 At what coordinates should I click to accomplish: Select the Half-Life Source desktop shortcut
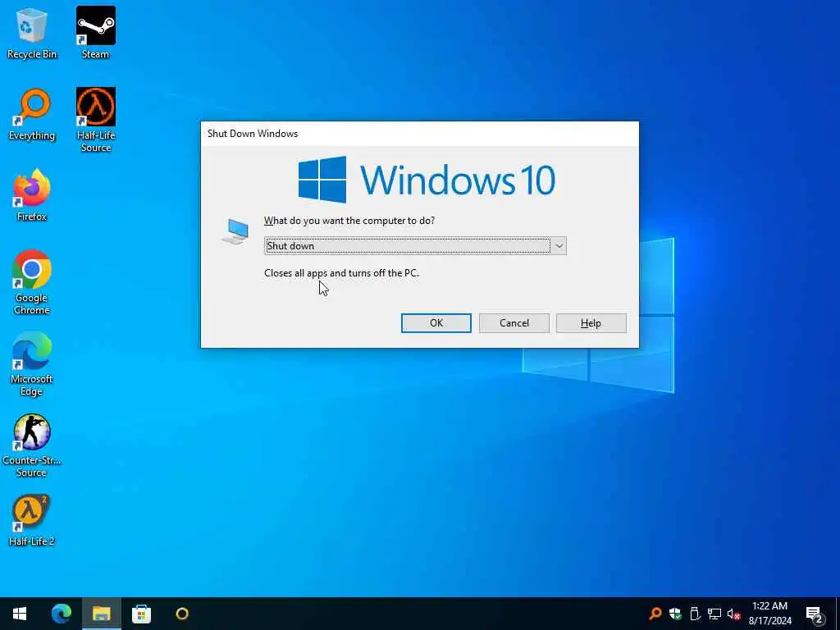coord(96,120)
